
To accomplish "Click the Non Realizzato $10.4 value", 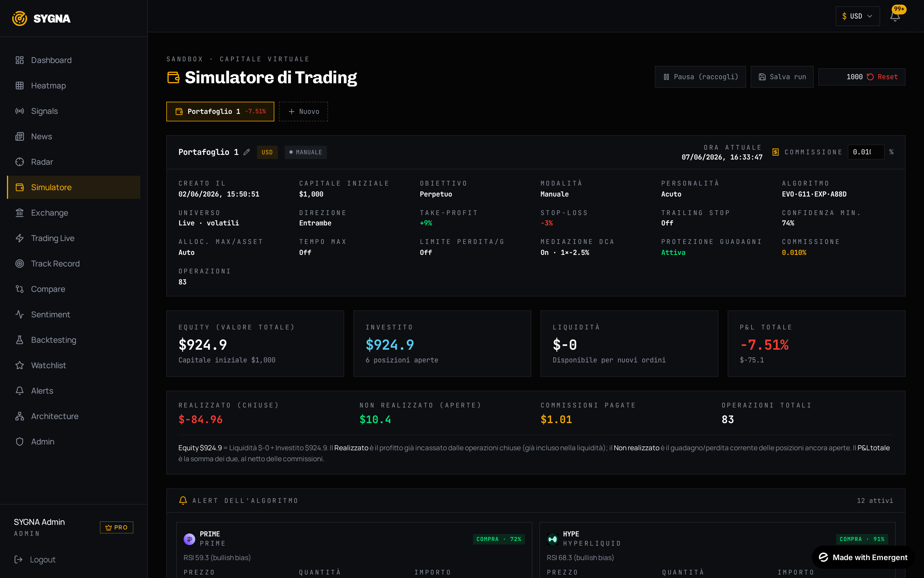I will [x=375, y=419].
